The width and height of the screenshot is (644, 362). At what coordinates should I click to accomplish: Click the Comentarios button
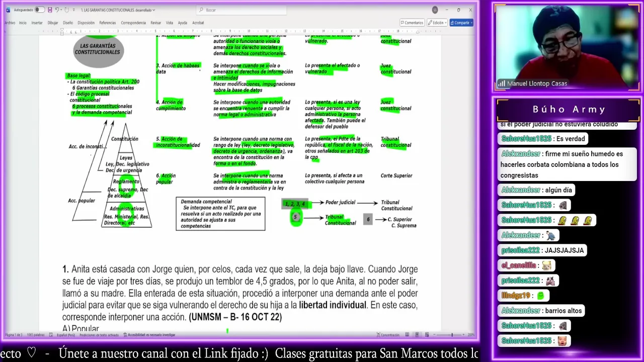click(x=412, y=23)
